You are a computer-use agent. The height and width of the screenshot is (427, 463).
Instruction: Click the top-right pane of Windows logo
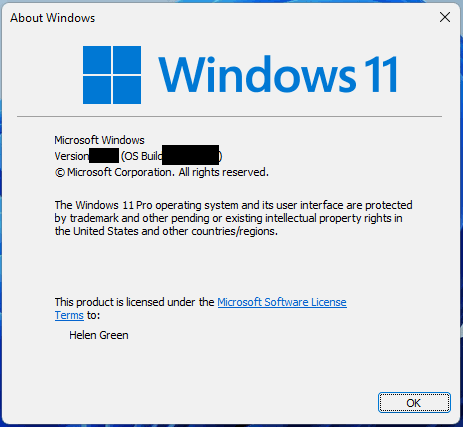127,60
